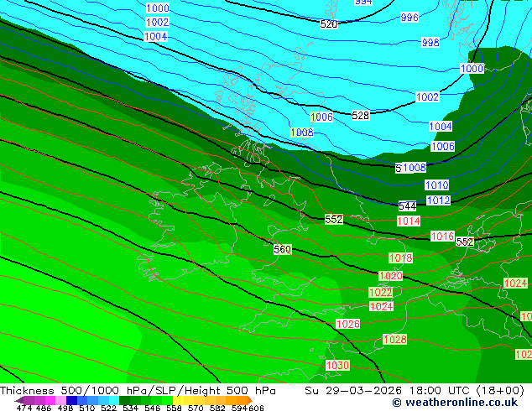
Task: Click the 18:00 UTC time text
Action: [440, 391]
